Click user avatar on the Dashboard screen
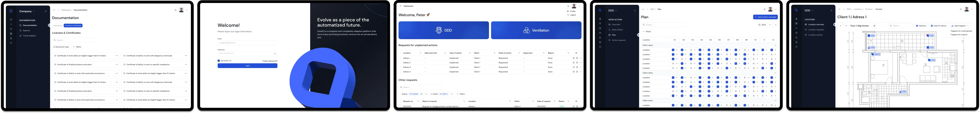Viewport: 980px width, 113px height. pyautogui.click(x=574, y=6)
